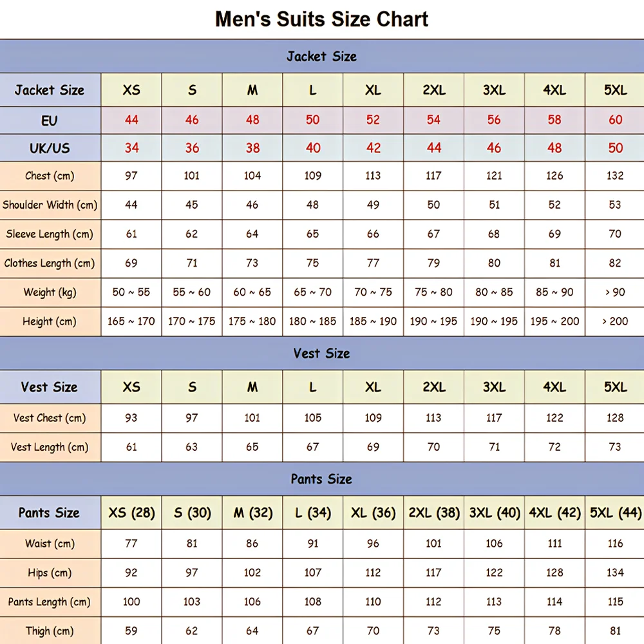Viewport: 644px width, 644px height.
Task: Click the Chest (cm) row label
Action: [50, 176]
